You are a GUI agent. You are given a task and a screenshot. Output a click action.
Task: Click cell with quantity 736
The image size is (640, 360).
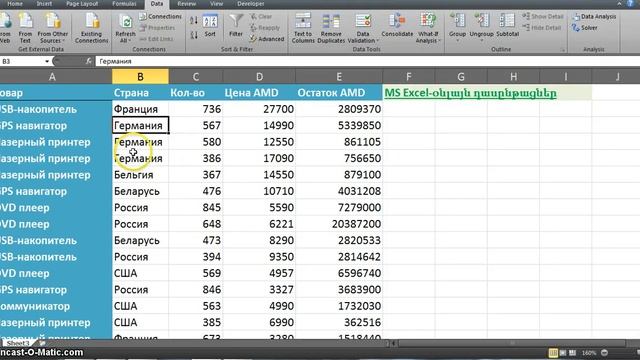196,109
